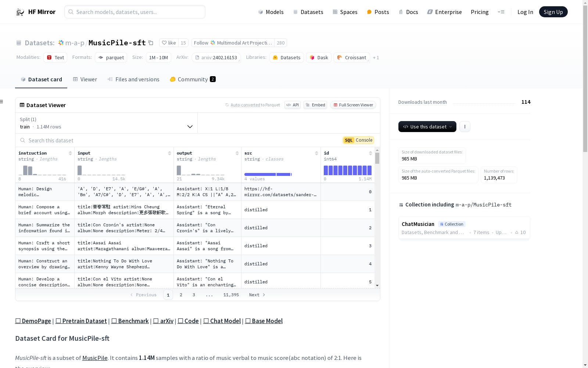Sort the src column with arrows

coord(316,153)
